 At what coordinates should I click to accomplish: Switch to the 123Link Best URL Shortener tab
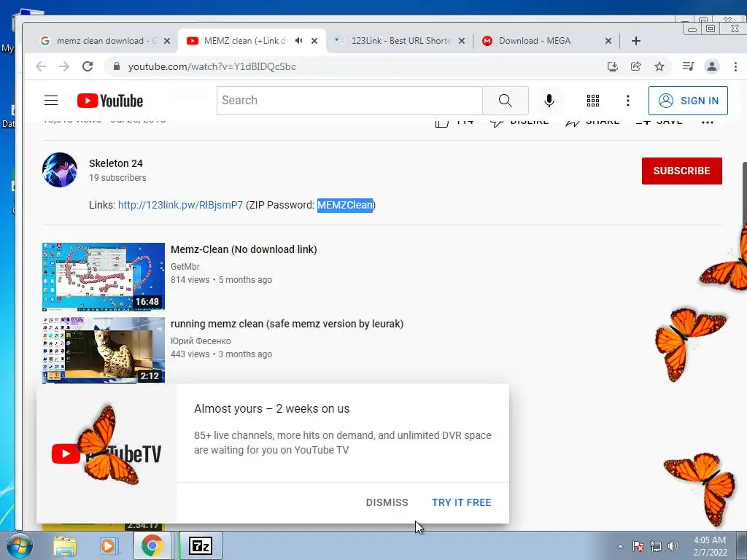point(400,41)
